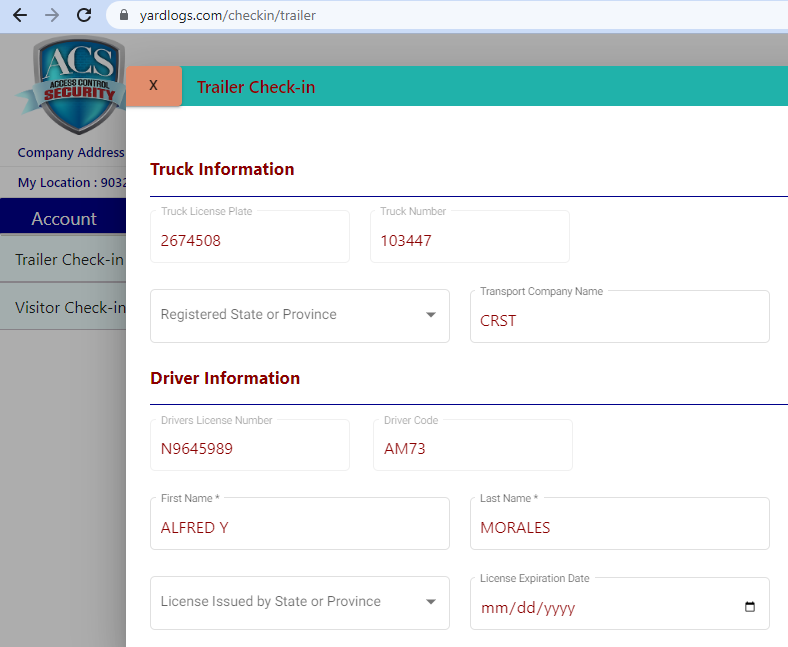Click the Transport Company Name field

[x=620, y=317]
